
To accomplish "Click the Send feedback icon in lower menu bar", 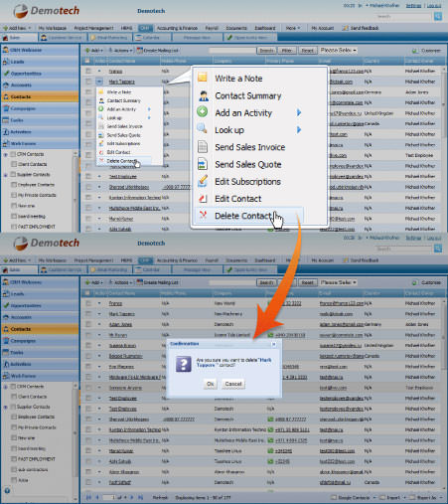I will (x=346, y=260).
